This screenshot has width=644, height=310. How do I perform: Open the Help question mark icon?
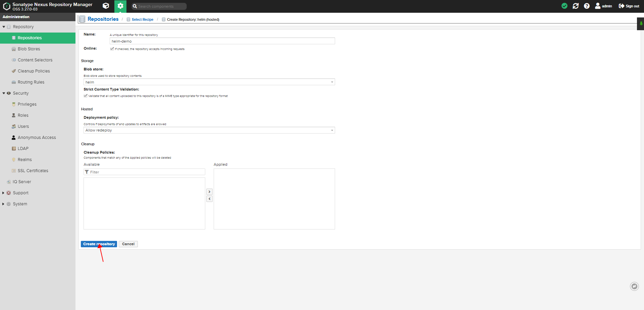tap(587, 6)
